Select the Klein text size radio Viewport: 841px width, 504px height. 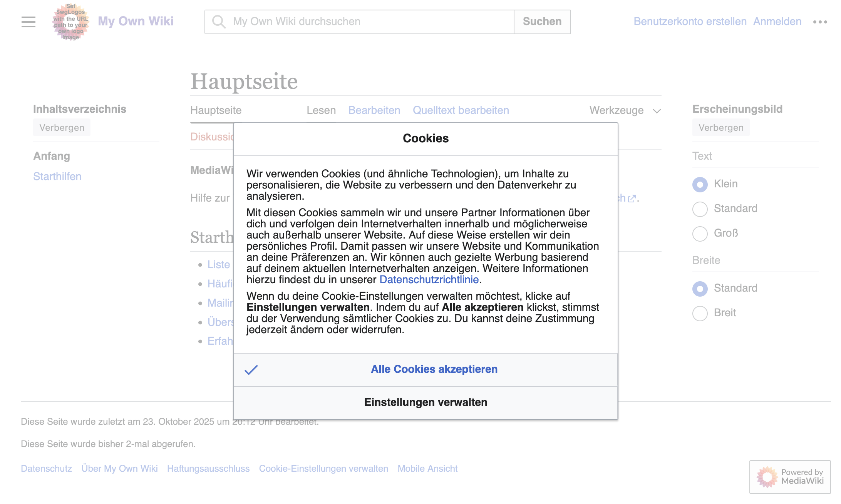700,184
